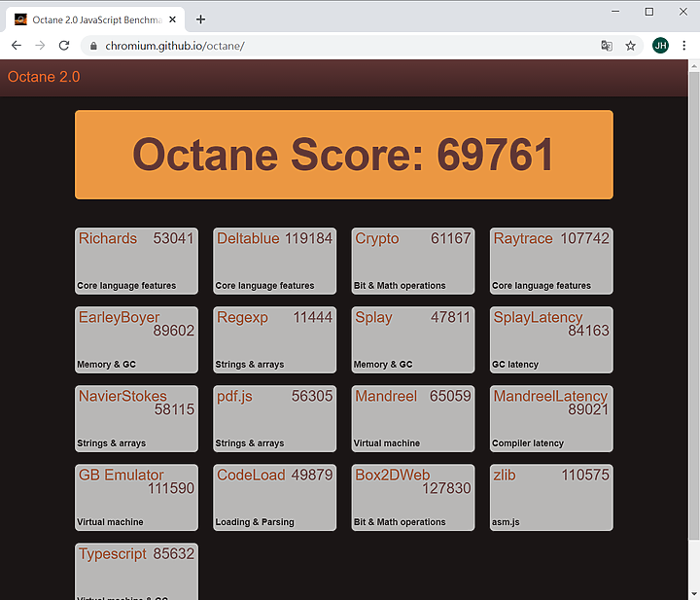The width and height of the screenshot is (700, 600).
Task: Open the CodeLoad benchmark box
Action: tap(274, 497)
